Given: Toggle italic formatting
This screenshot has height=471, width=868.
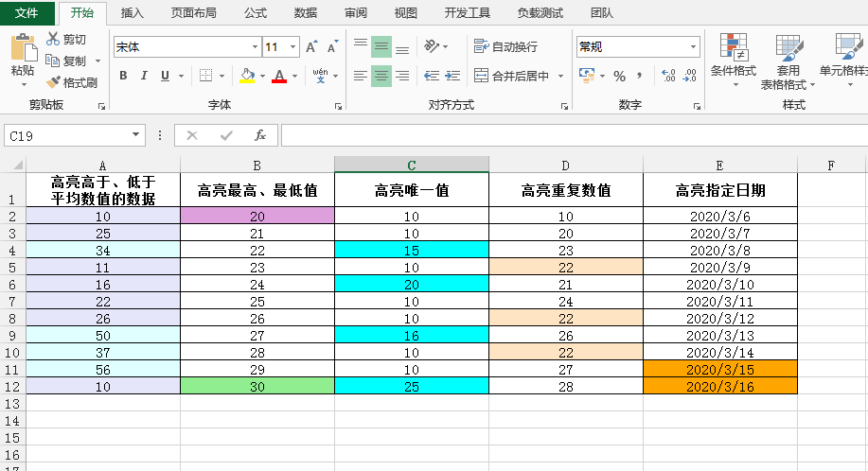Looking at the screenshot, I should point(144,76).
